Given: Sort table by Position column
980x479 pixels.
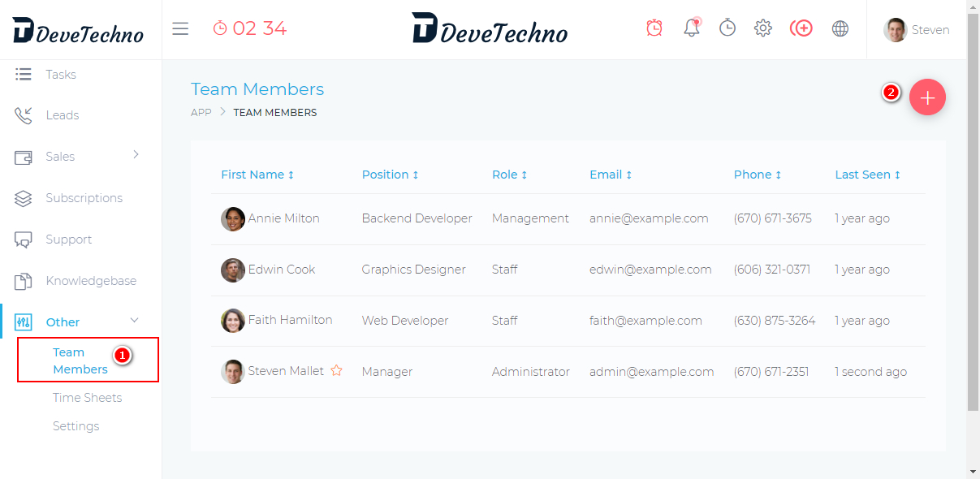Looking at the screenshot, I should point(391,175).
